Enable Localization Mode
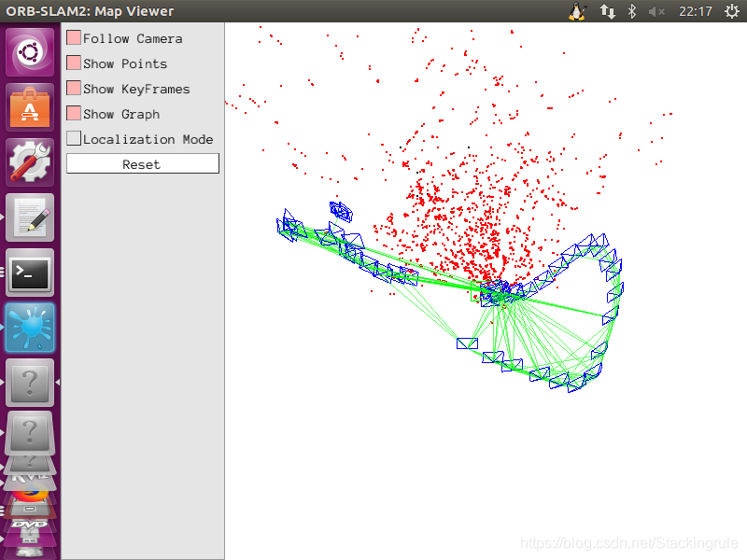Viewport: 747px width, 560px height. (74, 138)
